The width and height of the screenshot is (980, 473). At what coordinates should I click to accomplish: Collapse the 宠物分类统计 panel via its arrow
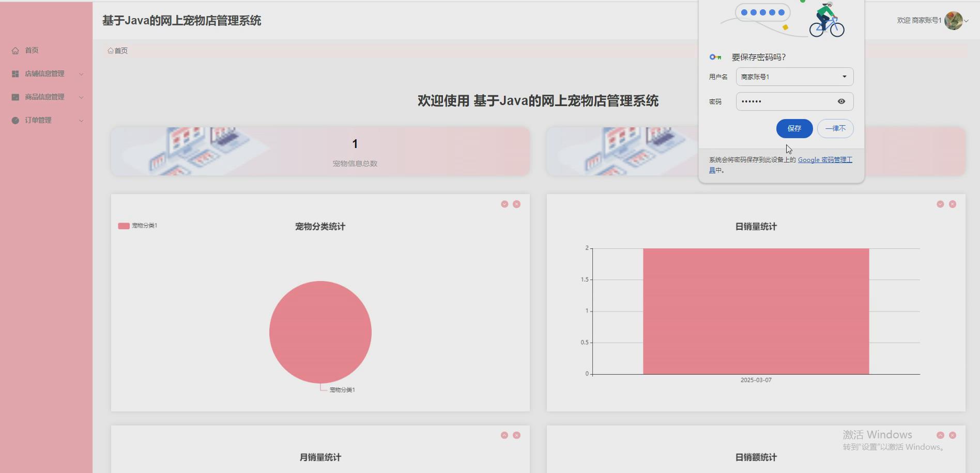pos(504,204)
